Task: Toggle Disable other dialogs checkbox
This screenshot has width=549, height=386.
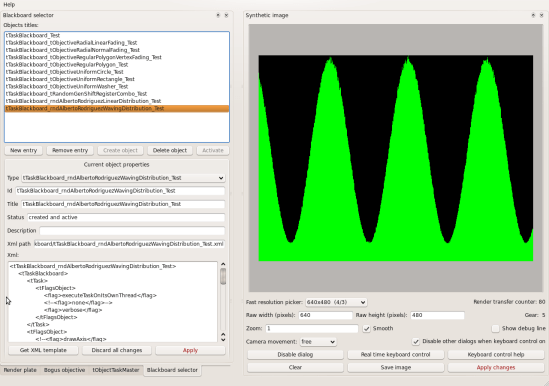Action: coord(416,342)
